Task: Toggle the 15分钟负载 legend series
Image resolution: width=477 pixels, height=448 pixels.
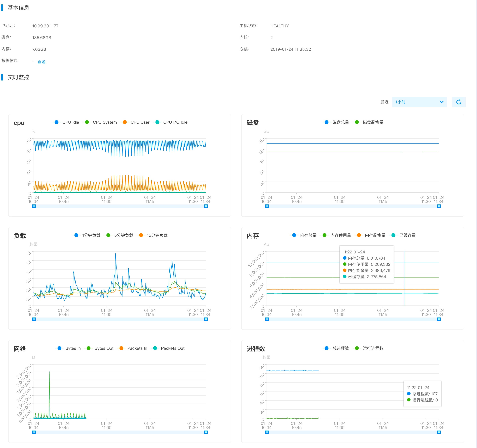Action: tap(152, 235)
